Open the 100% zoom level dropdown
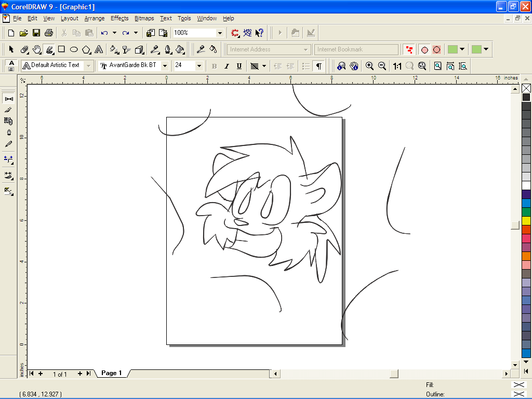 (x=220, y=33)
